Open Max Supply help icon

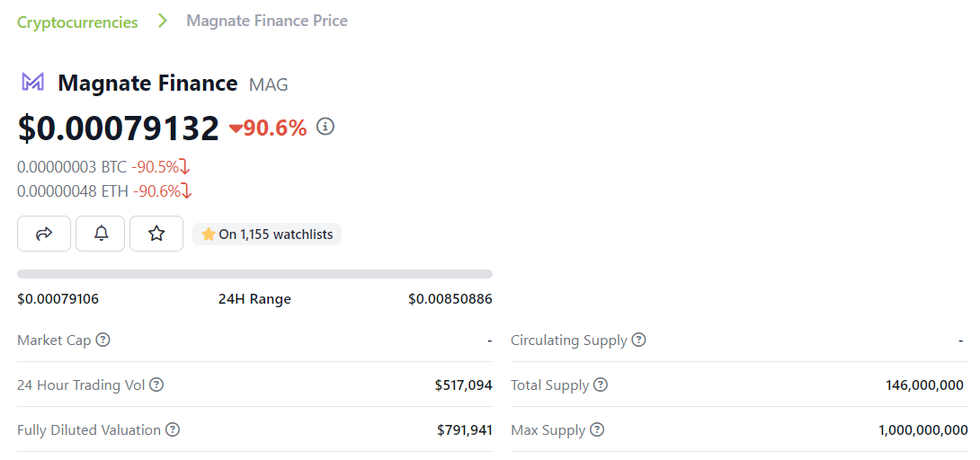click(x=598, y=430)
